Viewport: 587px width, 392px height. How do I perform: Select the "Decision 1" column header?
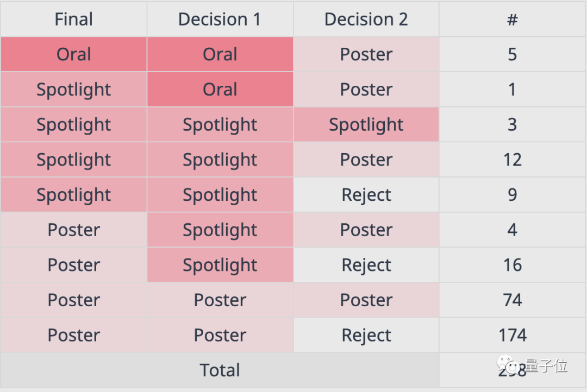pos(220,20)
